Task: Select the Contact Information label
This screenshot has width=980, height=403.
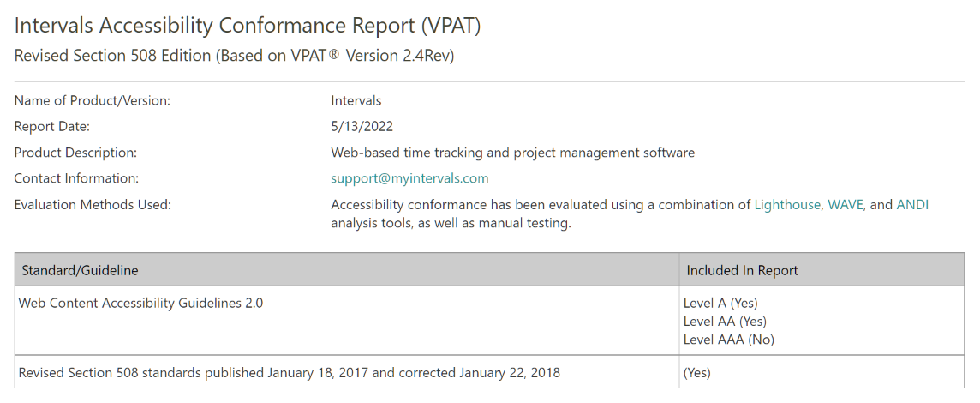Action: click(x=76, y=178)
